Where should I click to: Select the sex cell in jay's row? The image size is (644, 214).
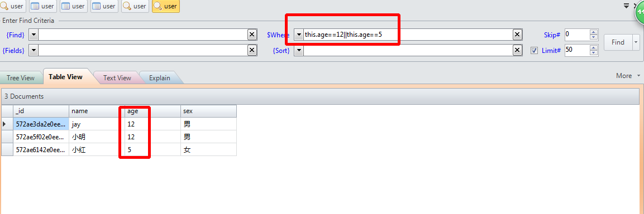(209, 124)
